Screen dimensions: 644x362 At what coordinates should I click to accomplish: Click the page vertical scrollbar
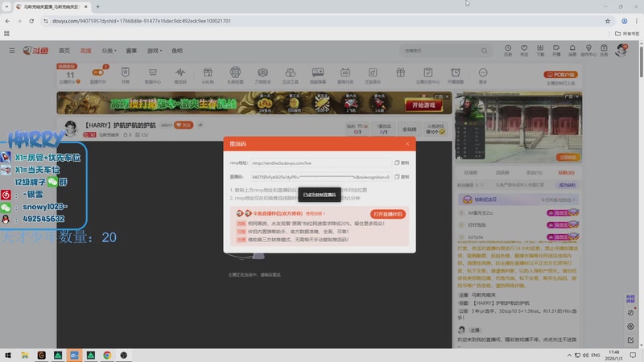pyautogui.click(x=641, y=62)
